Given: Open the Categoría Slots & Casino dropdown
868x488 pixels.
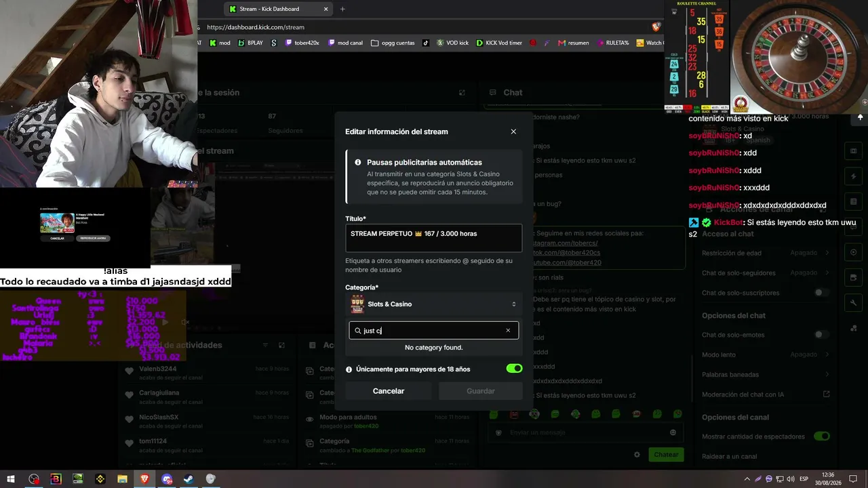Looking at the screenshot, I should [434, 304].
